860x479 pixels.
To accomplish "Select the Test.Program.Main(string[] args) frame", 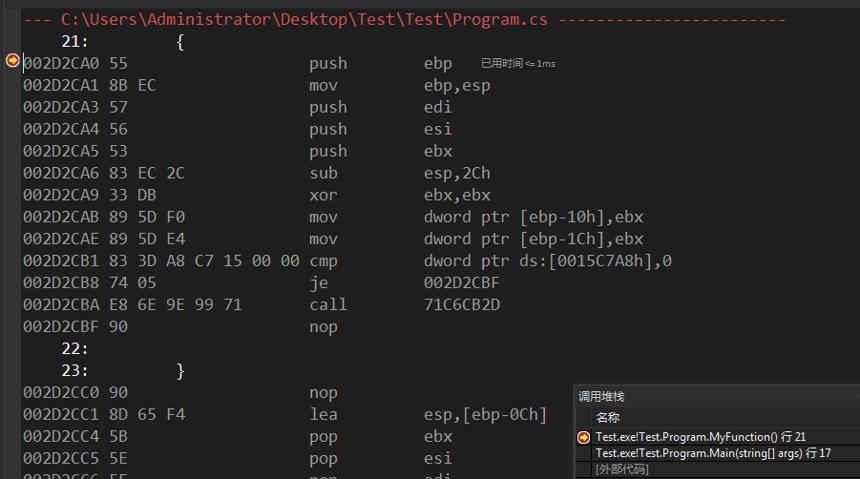I will [713, 453].
